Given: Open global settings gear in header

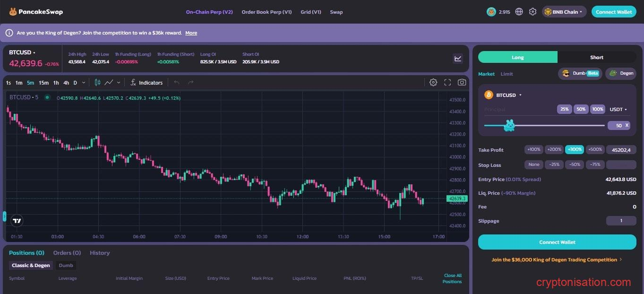Looking at the screenshot, I should (x=532, y=12).
